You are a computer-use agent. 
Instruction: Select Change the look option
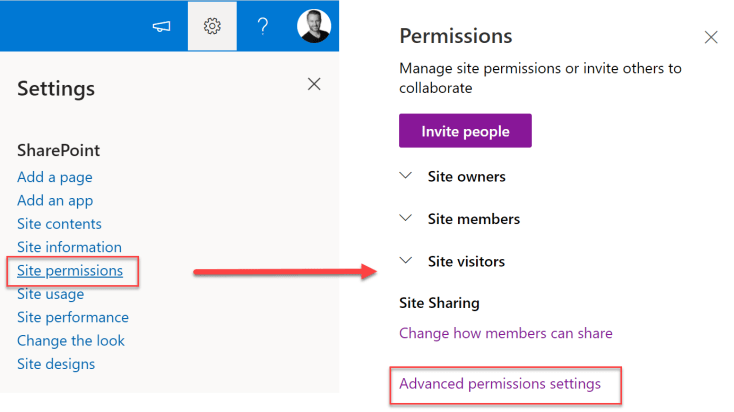pos(70,340)
